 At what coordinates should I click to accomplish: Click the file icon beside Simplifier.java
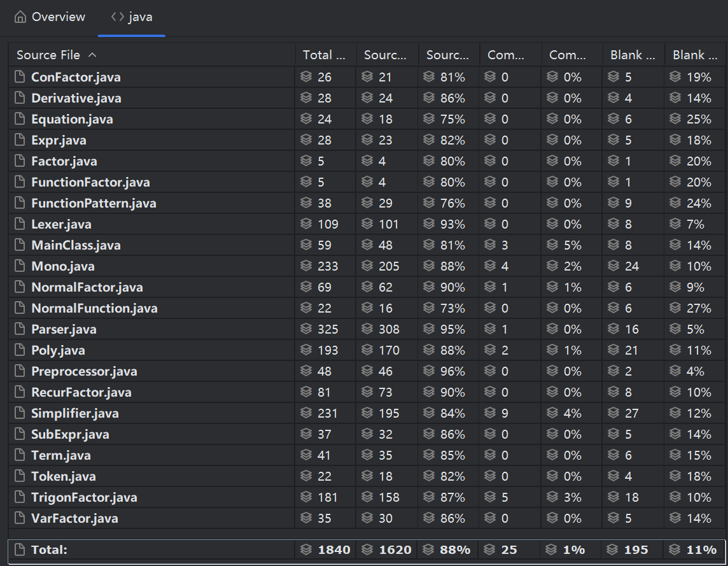(20, 414)
